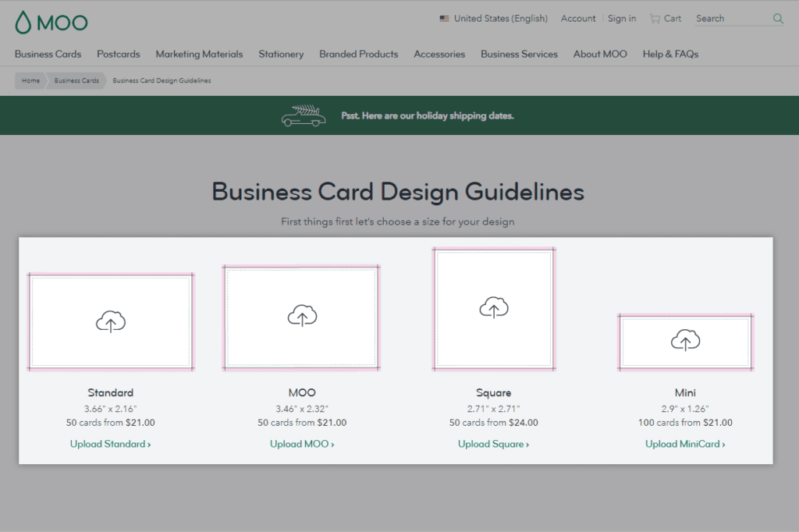Image resolution: width=799 pixels, height=532 pixels.
Task: Click the 3.46" x 2.32" dimensions text
Action: coord(302,409)
